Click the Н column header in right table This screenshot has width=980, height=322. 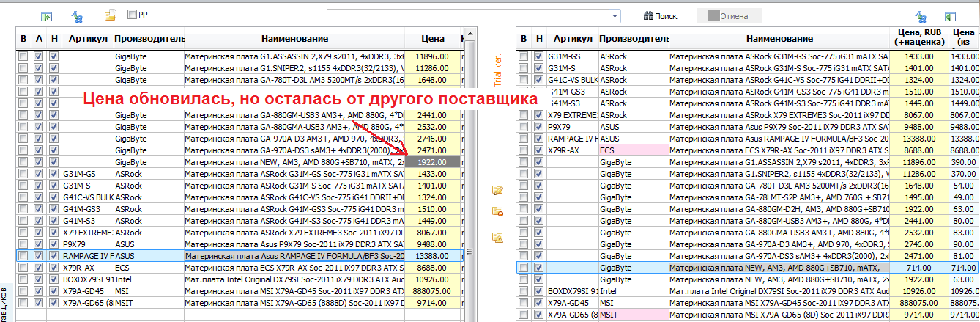(539, 39)
